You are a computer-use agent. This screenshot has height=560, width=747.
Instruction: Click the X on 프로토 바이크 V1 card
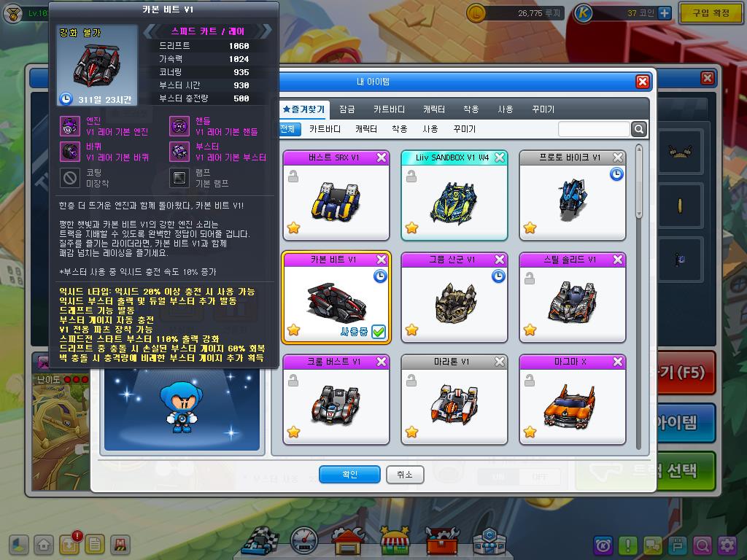tap(618, 157)
